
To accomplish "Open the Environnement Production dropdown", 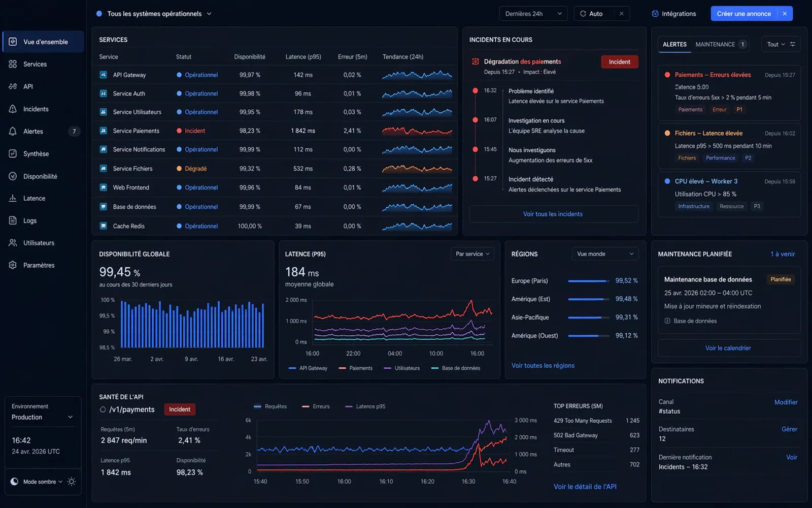I will [x=43, y=417].
